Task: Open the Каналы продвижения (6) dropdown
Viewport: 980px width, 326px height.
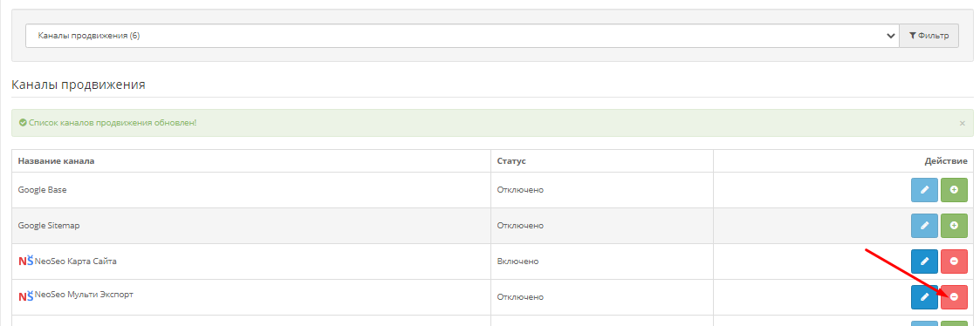Action: tap(462, 36)
